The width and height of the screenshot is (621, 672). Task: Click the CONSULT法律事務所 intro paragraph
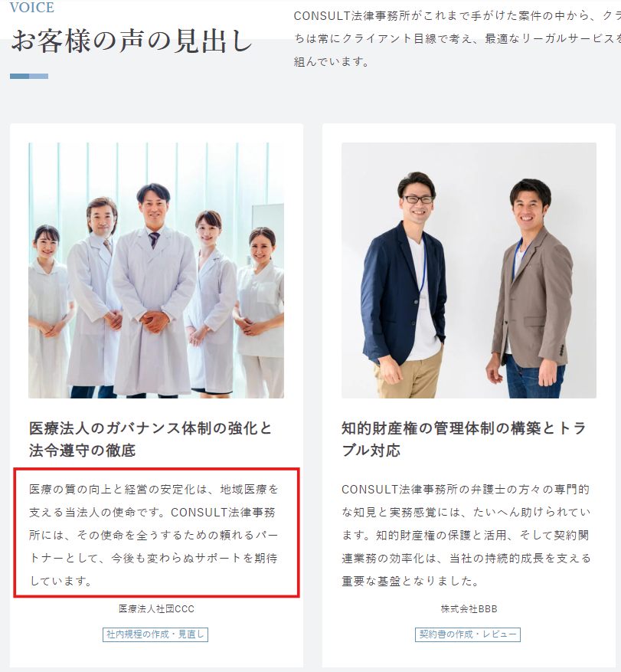457,38
